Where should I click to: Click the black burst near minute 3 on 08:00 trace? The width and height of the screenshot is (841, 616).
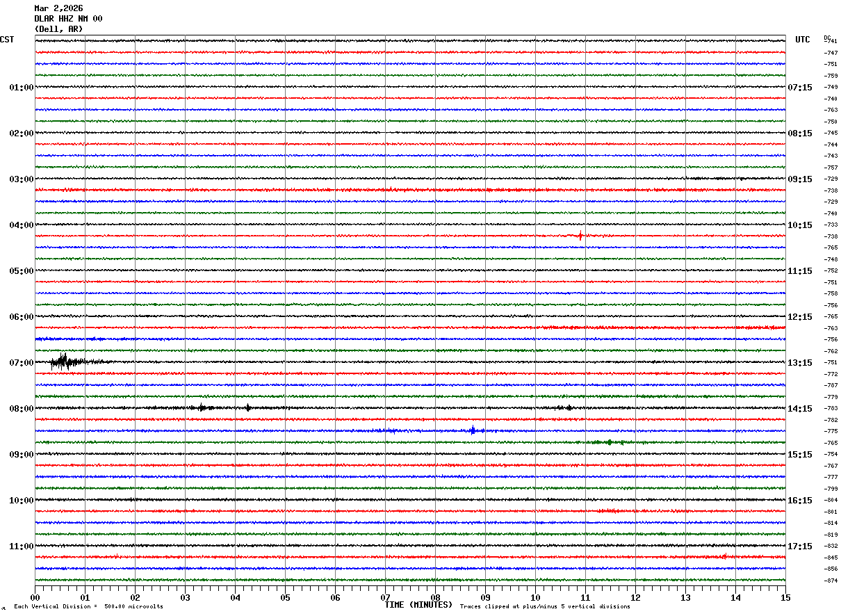[x=202, y=407]
